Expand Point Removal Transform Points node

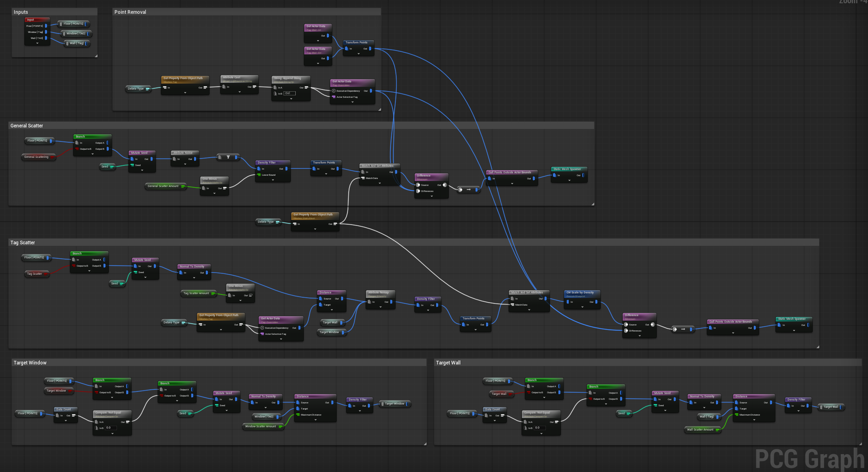pyautogui.click(x=358, y=54)
